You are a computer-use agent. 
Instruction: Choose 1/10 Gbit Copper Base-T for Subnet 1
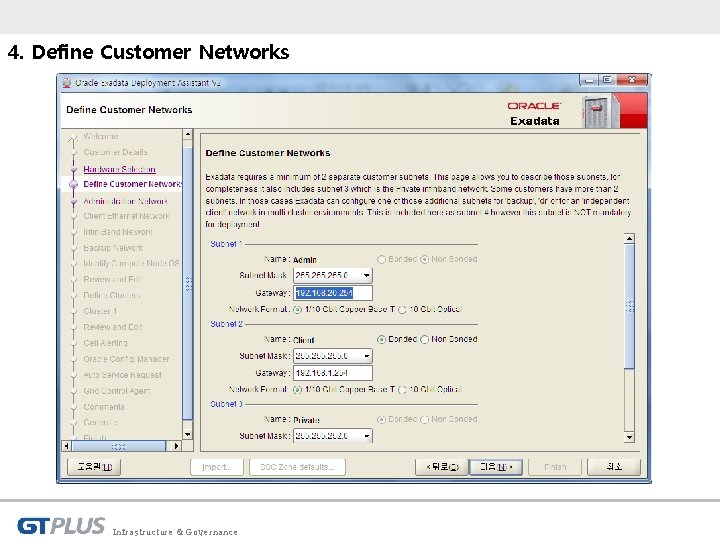pos(297,309)
